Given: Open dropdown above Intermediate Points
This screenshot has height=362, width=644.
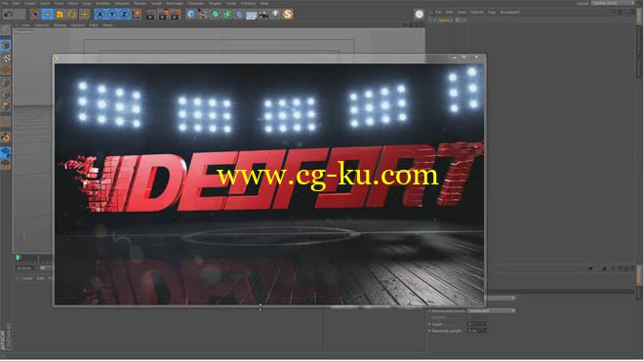Looking at the screenshot, I should pyautogui.click(x=501, y=298).
